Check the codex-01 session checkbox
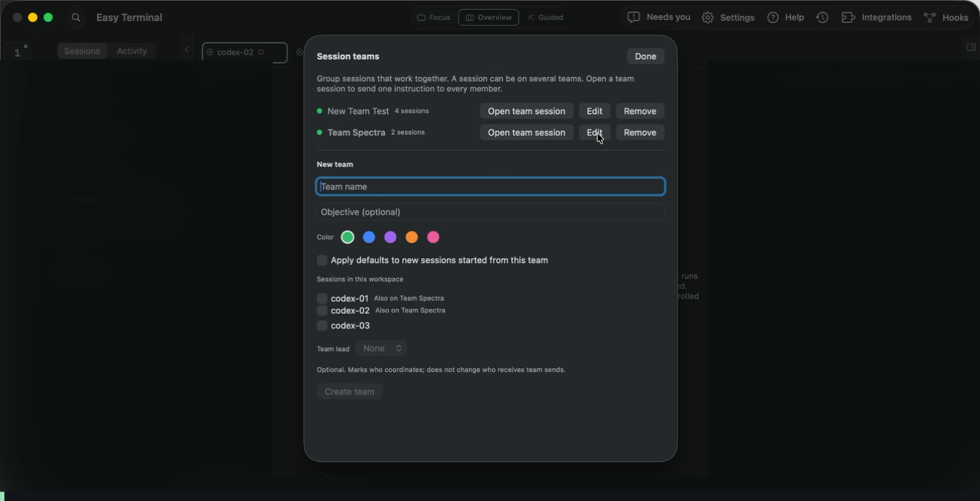Screen dimensions: 980x501 322,298
